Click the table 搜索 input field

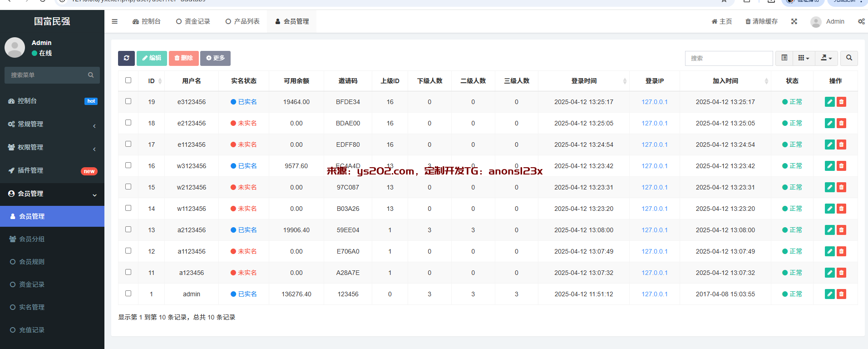click(x=729, y=58)
